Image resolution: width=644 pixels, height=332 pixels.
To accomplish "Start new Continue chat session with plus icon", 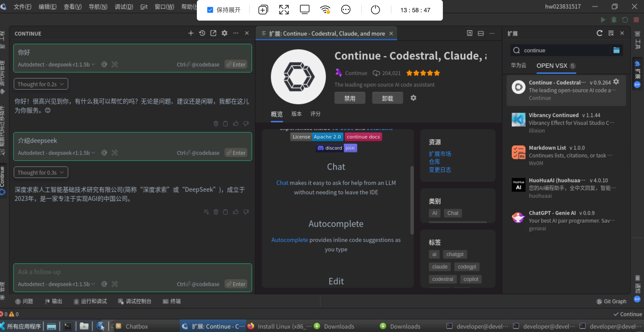I will pos(191,33).
